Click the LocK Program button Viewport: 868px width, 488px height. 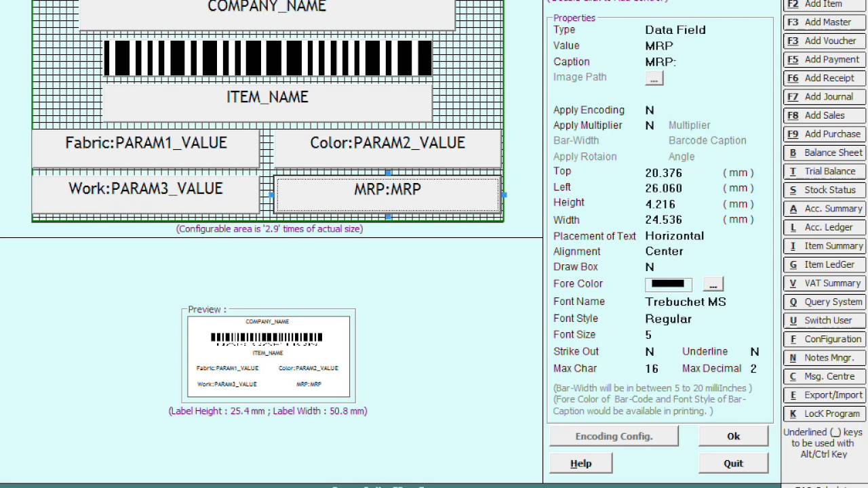(824, 413)
